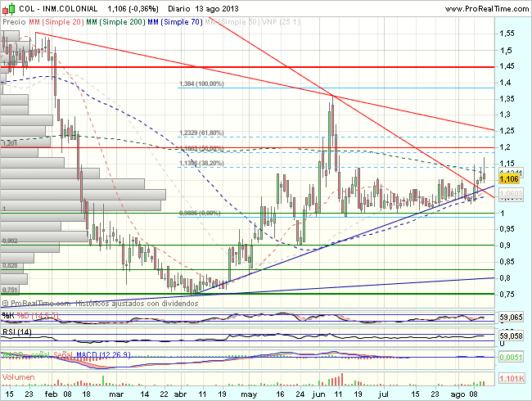Click the 1,1396 (38,20%) Fibonacci label

[x=200, y=164]
